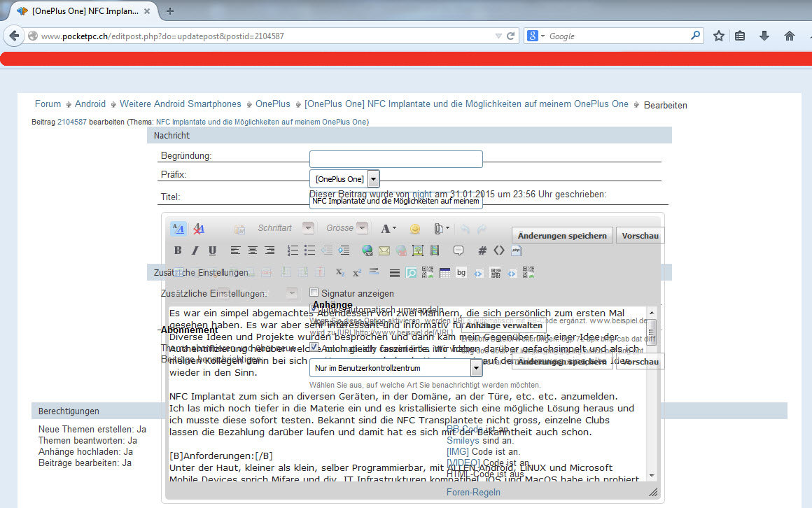
Task: Open a new browser tab
Action: 170,11
